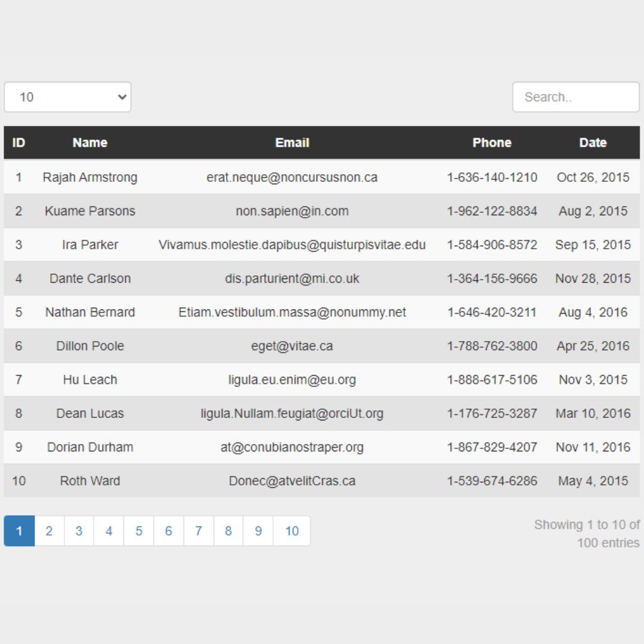The width and height of the screenshot is (644, 644).
Task: Go to pagination page 8
Action: [x=228, y=531]
